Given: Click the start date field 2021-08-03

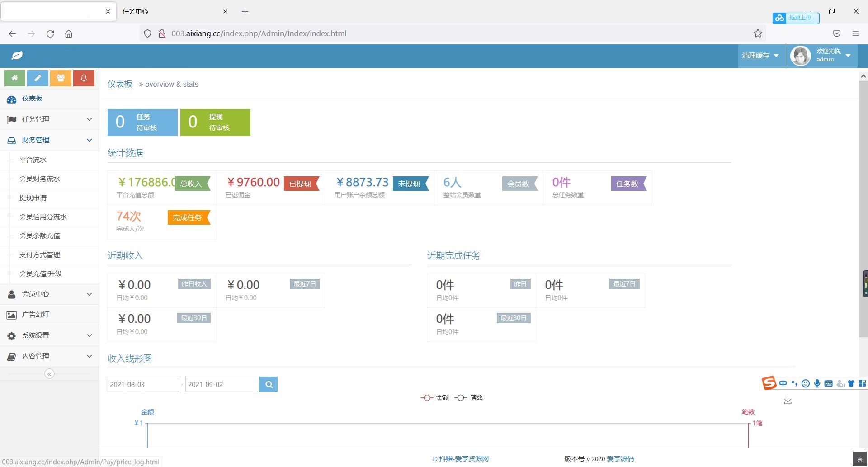Looking at the screenshot, I should [x=143, y=385].
